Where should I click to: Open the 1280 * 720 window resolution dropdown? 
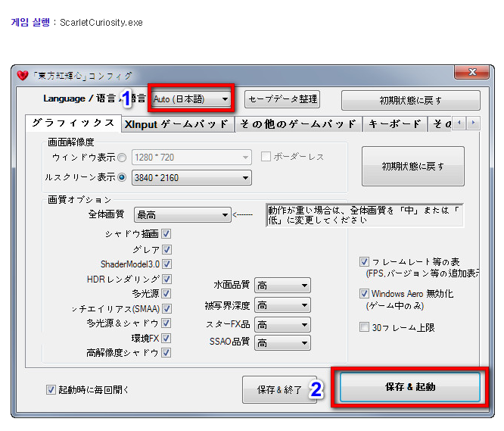click(191, 158)
